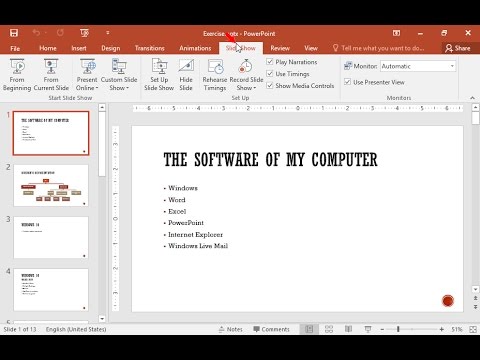Click the Share button
This screenshot has width=480, height=360.
pyautogui.click(x=458, y=48)
